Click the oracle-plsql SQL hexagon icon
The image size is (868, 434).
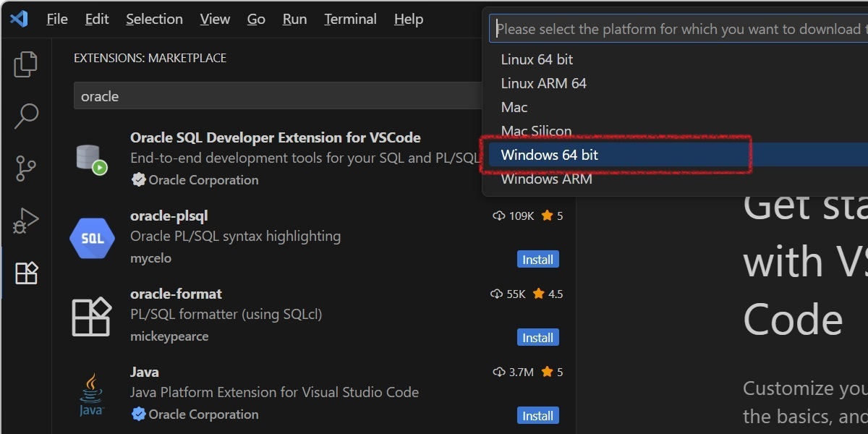[x=92, y=237]
